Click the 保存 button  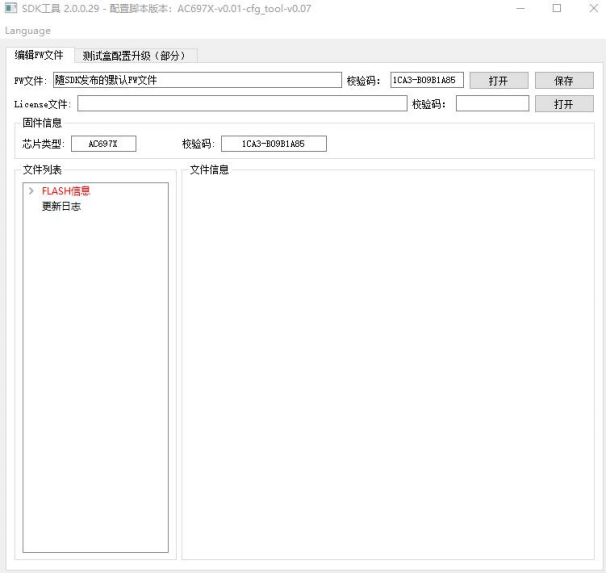click(x=564, y=80)
